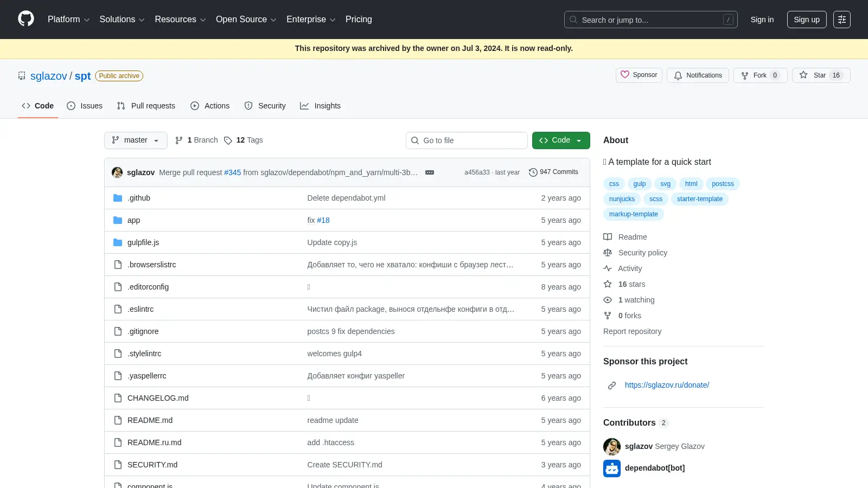This screenshot has width=868, height=488.
Task: Open the 947 Commits link
Action: pyautogui.click(x=554, y=172)
